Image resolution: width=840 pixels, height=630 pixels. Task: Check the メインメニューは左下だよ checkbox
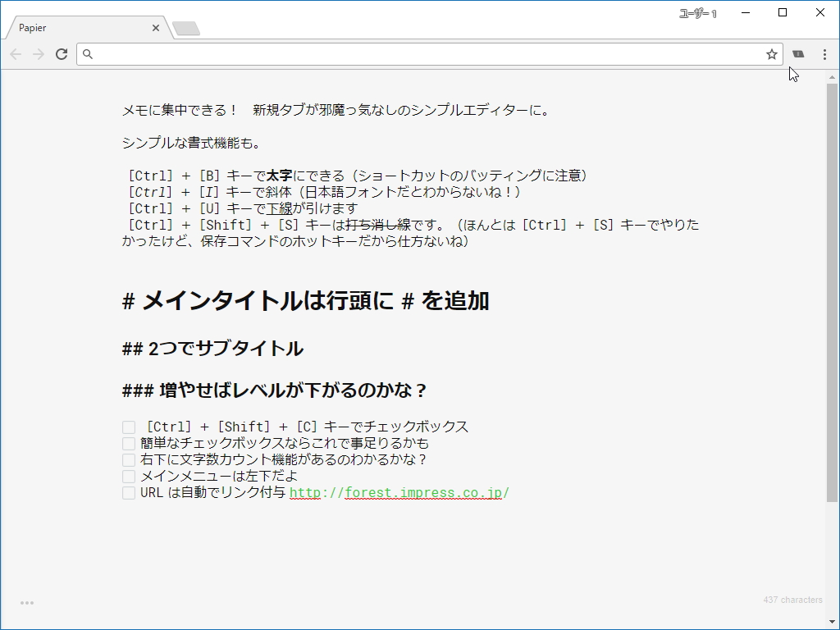[x=129, y=476]
